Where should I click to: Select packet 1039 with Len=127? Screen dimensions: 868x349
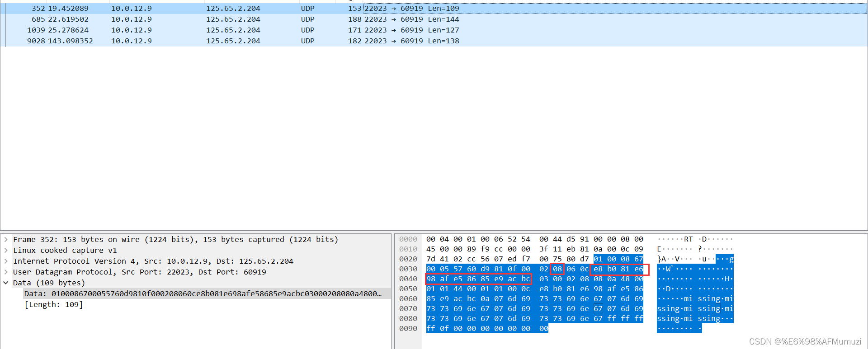[434, 30]
